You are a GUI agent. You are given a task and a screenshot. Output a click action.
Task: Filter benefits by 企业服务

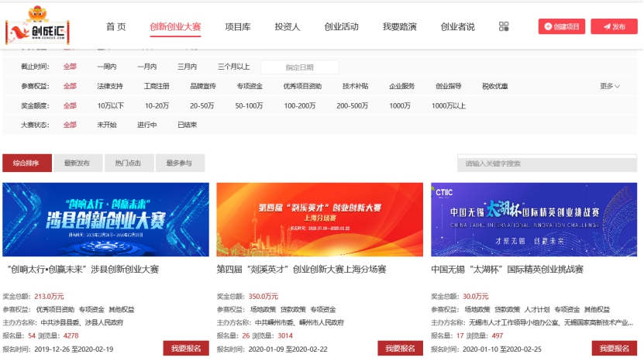pos(402,86)
